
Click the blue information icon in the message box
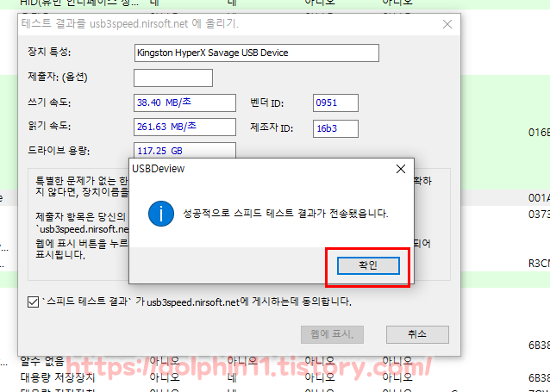click(161, 214)
